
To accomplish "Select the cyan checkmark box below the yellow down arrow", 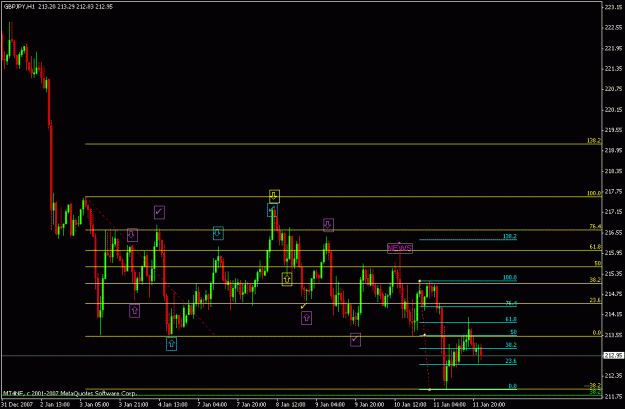I will click(272, 210).
